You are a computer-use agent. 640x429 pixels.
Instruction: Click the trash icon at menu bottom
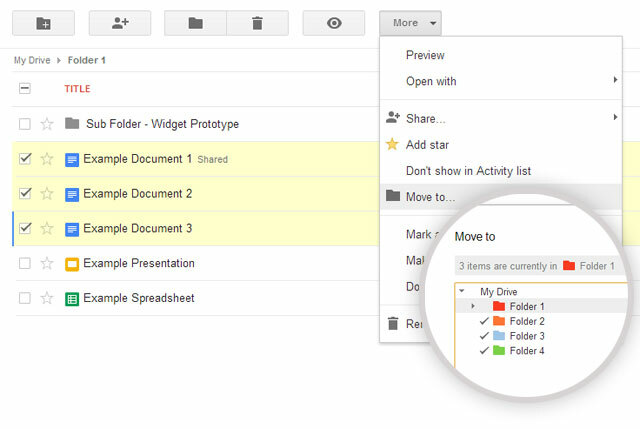click(x=393, y=323)
